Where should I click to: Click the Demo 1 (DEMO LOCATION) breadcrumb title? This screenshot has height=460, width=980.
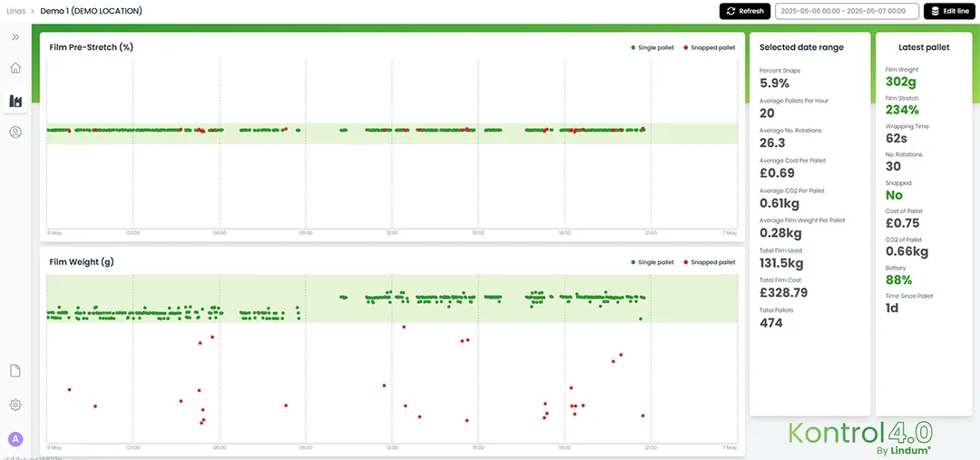pyautogui.click(x=91, y=11)
